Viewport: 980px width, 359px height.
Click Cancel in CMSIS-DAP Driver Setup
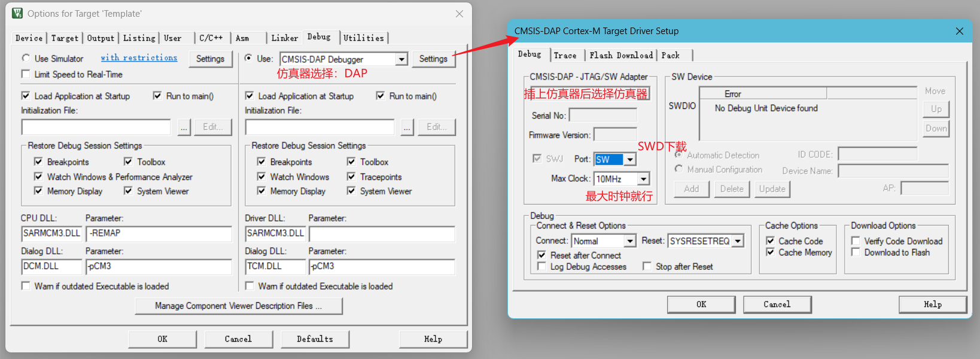pyautogui.click(x=777, y=305)
